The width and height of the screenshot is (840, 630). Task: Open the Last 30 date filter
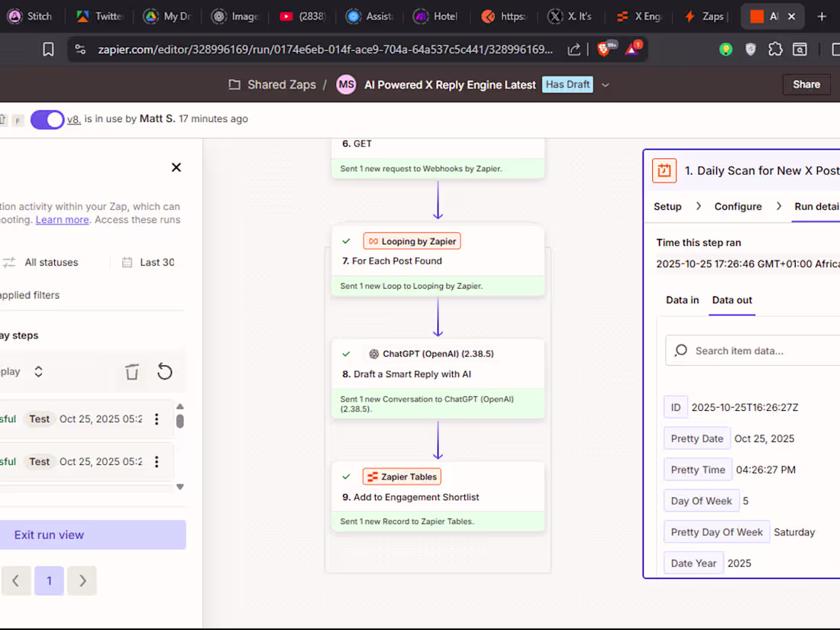tap(157, 263)
